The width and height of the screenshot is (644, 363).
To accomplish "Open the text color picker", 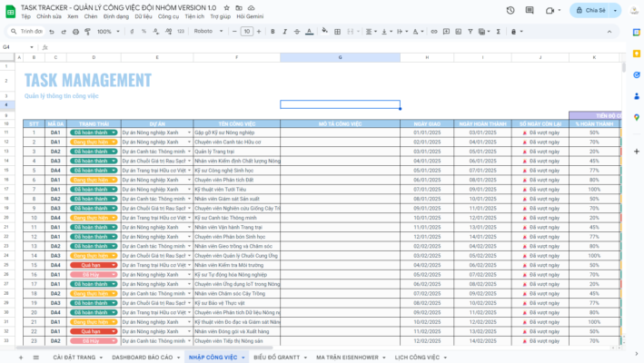I will [x=309, y=31].
